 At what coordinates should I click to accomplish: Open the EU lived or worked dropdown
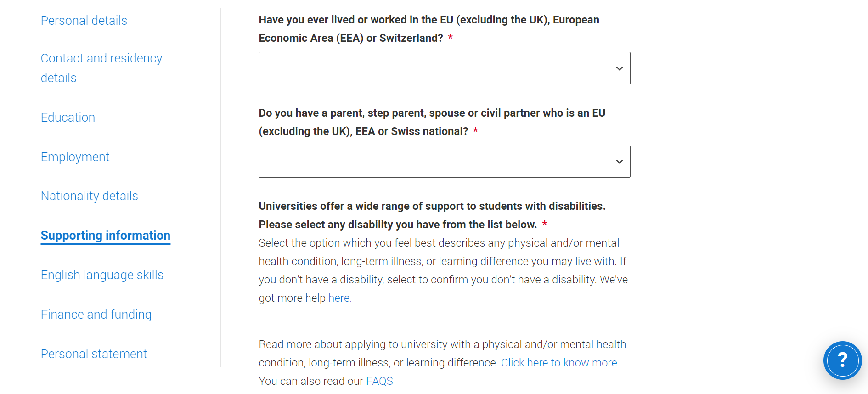(444, 68)
